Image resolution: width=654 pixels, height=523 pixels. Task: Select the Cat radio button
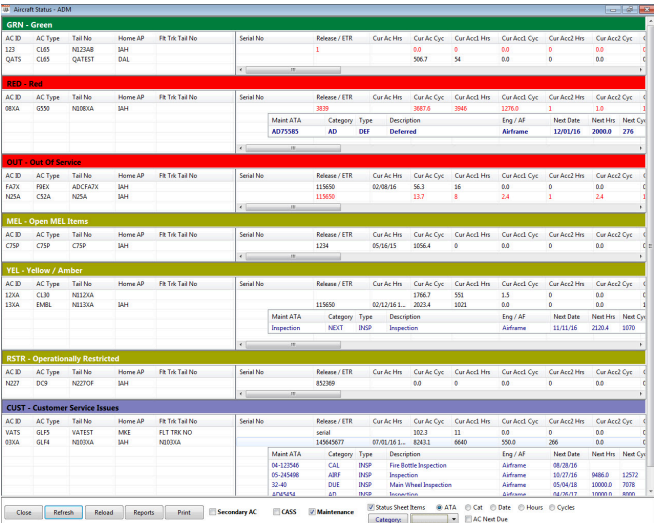click(x=468, y=508)
